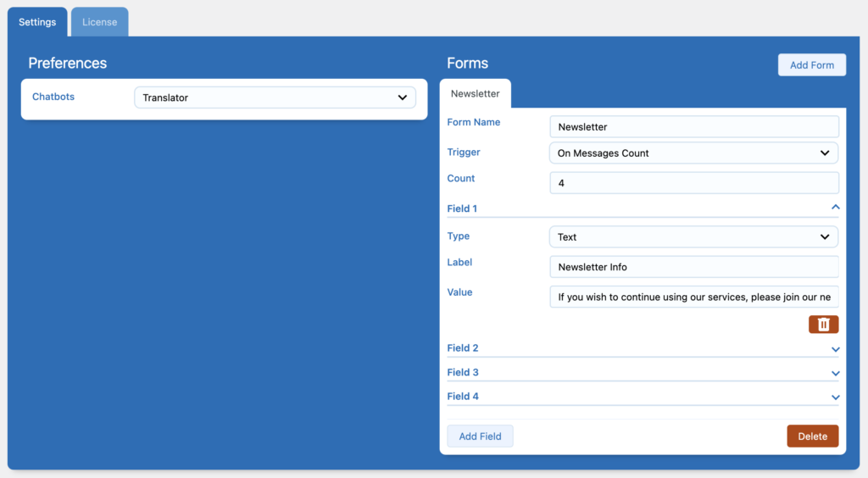868x478 pixels.
Task: Click the red trash icon for Field 1
Action: (823, 325)
